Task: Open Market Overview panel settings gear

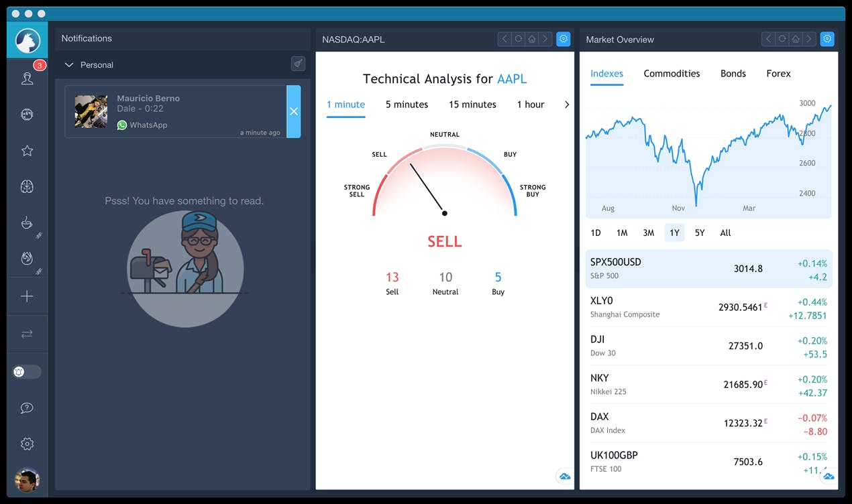Action: pyautogui.click(x=827, y=39)
